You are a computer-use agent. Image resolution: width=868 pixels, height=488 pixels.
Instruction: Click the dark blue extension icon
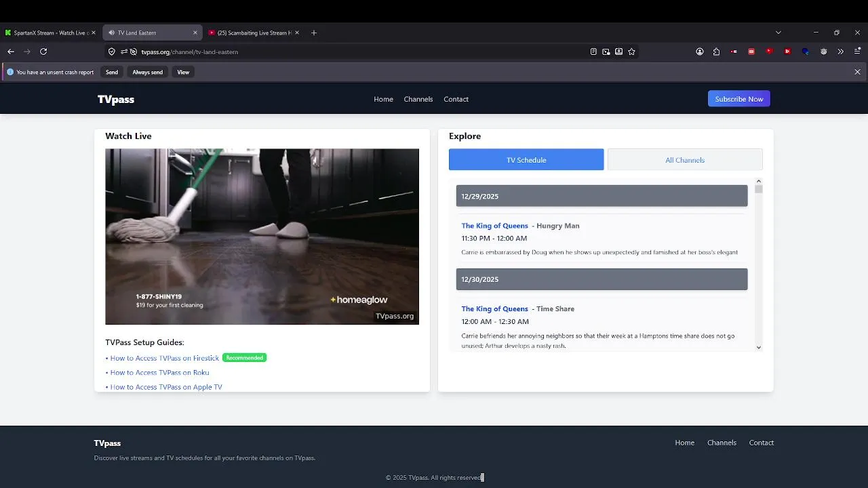(x=806, y=52)
